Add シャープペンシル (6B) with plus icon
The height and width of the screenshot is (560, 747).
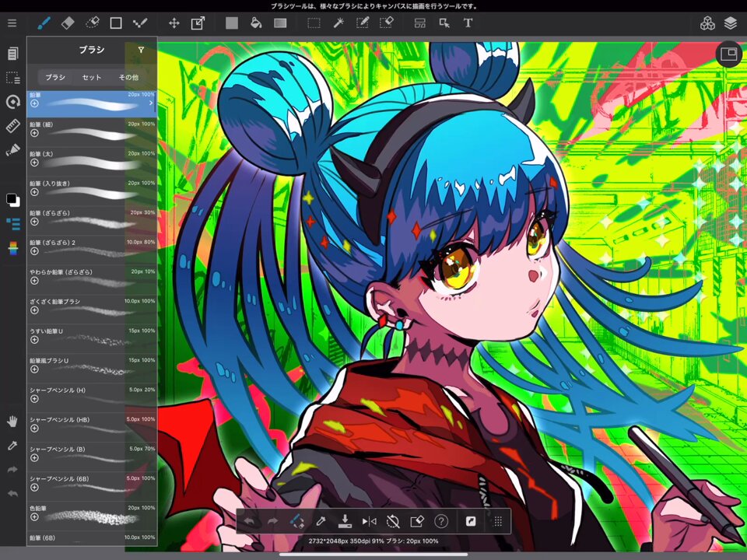(34, 488)
